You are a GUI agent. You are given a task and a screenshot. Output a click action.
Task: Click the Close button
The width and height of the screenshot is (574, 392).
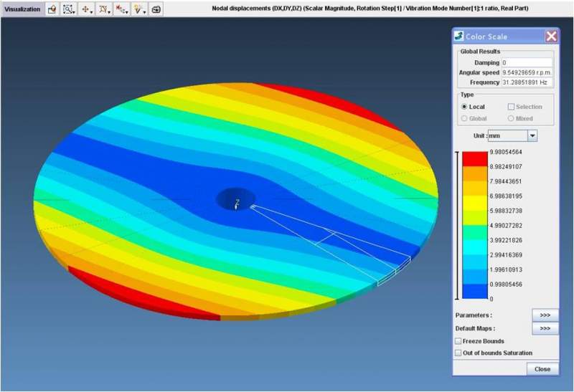point(542,369)
